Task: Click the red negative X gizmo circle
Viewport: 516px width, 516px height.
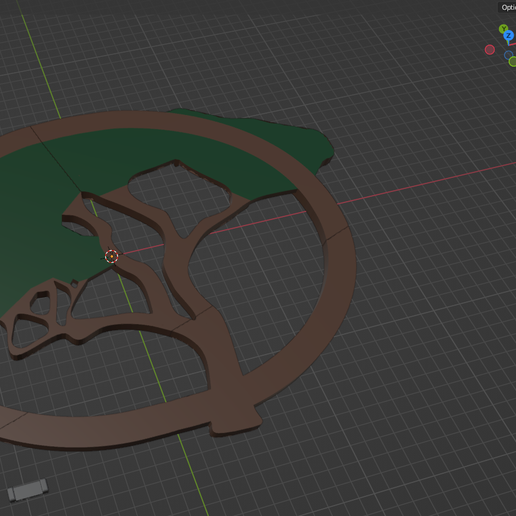Action: 490,50
